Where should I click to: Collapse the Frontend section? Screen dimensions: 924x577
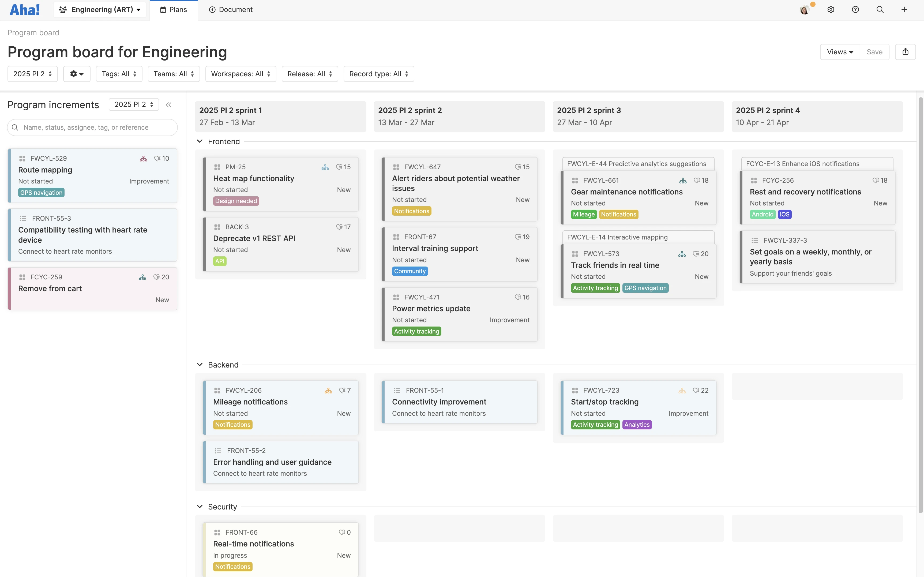pos(200,141)
